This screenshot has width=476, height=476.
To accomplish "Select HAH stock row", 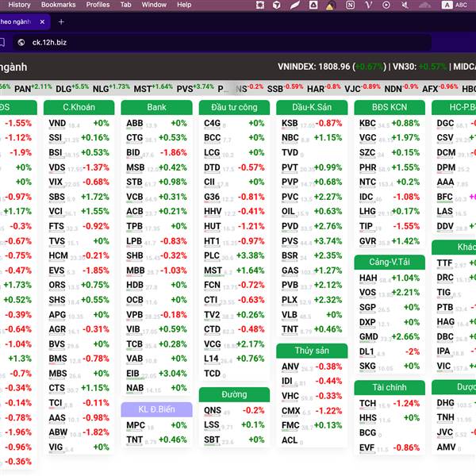I will point(390,278).
